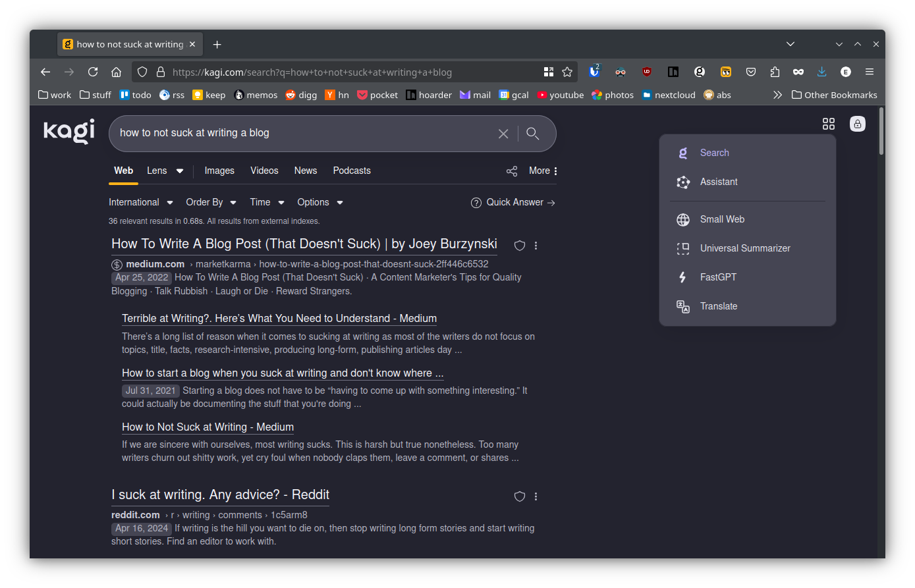Open the work bookmarks folder
Image resolution: width=915 pixels, height=588 pixels.
pyautogui.click(x=55, y=95)
